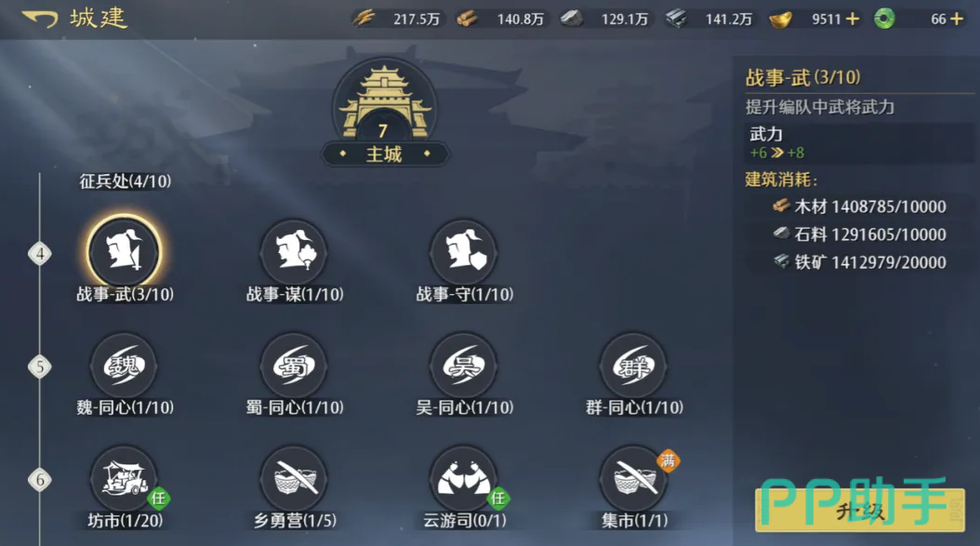The height and width of the screenshot is (546, 980).
Task: Add gold ingots with the plus button
Action: point(853,20)
